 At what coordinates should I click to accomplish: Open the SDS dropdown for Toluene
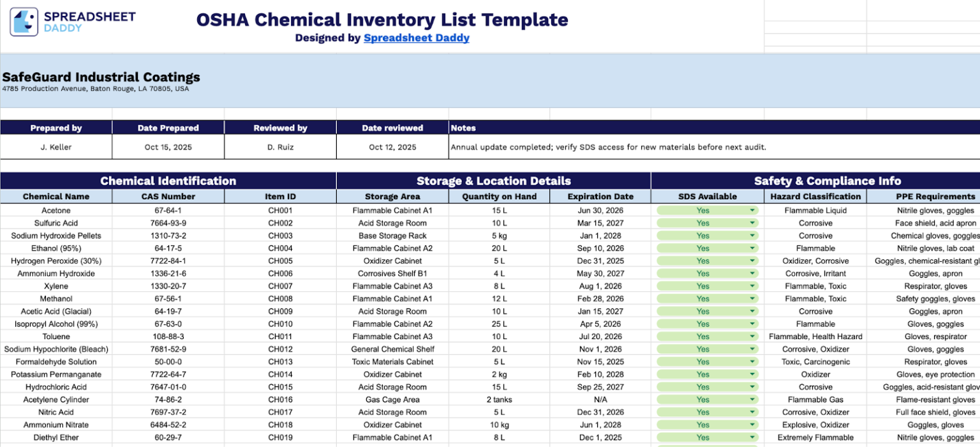pos(752,337)
